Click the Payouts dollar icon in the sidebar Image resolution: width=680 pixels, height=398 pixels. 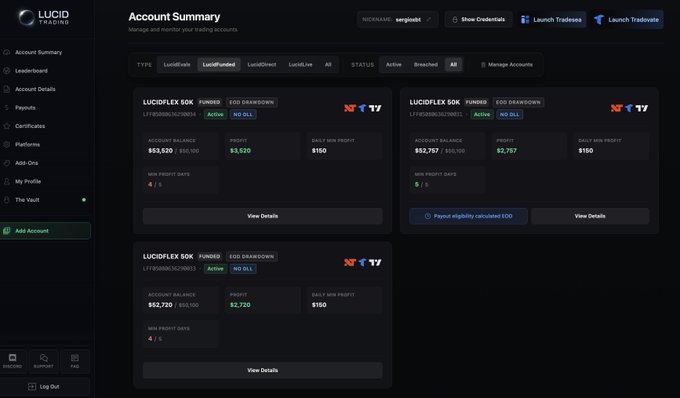[7, 108]
